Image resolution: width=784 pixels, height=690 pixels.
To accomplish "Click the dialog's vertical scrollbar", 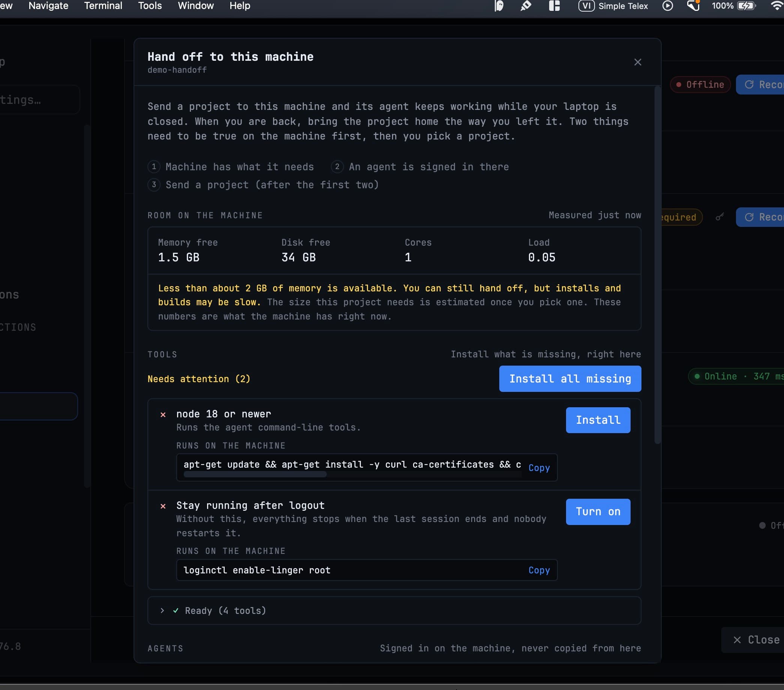I will pos(658,265).
